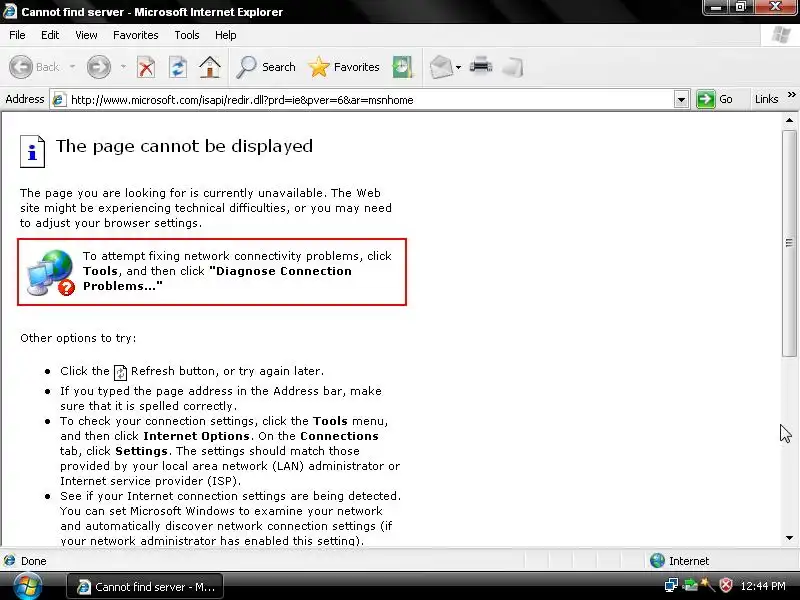Open the View menu
800x600 pixels.
pos(86,35)
